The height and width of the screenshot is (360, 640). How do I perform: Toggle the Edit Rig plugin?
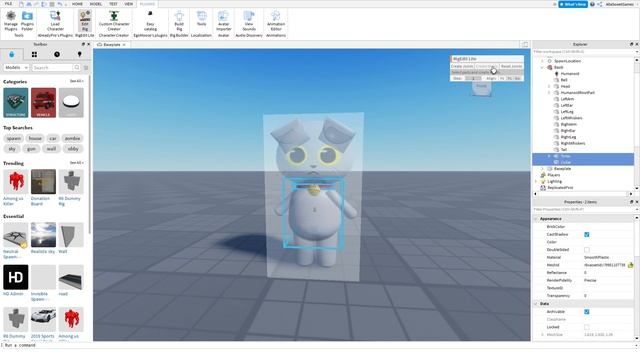coord(85,21)
